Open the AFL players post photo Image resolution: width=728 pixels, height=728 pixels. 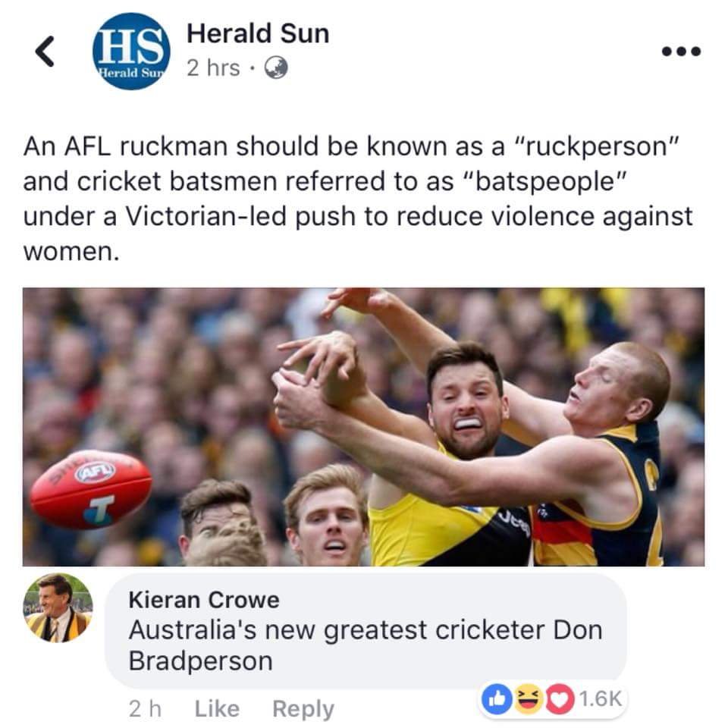click(363, 427)
